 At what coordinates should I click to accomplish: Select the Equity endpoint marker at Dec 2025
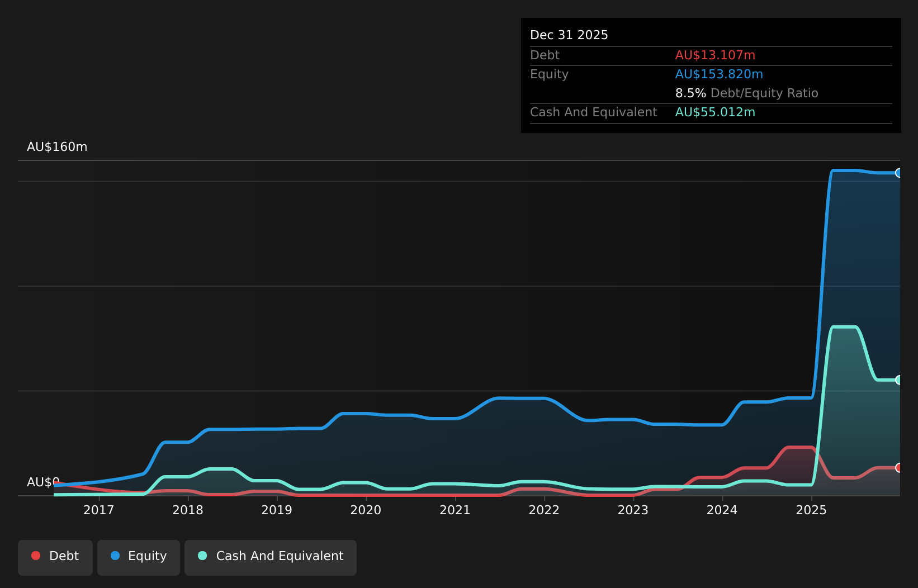click(x=899, y=173)
